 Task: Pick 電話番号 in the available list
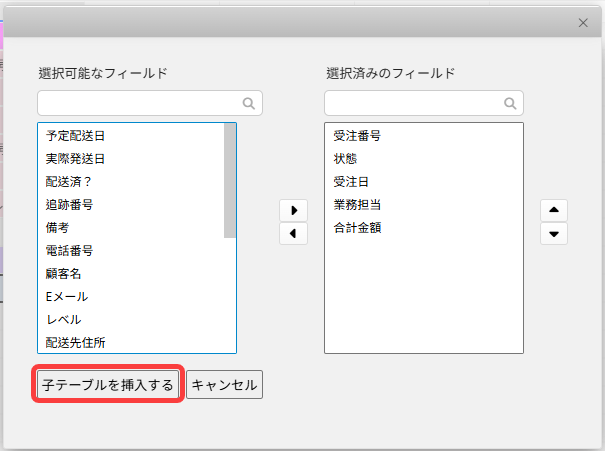pos(70,251)
